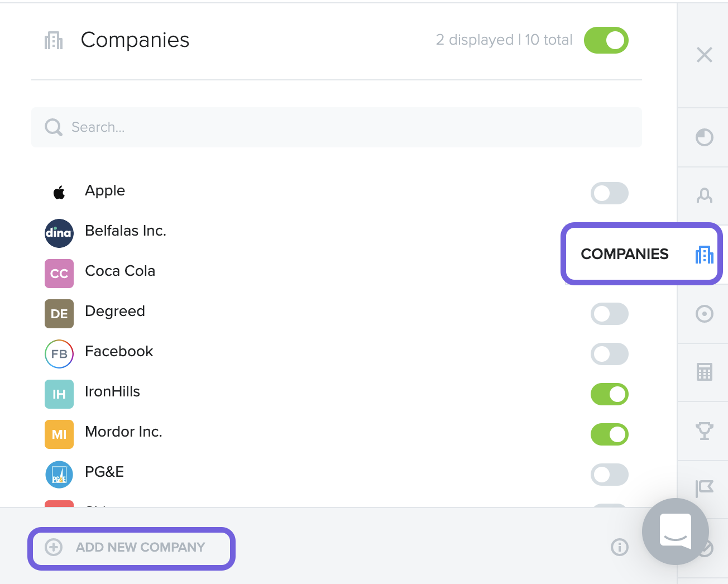
Task: Click the info icon at bottom
Action: pyautogui.click(x=619, y=547)
